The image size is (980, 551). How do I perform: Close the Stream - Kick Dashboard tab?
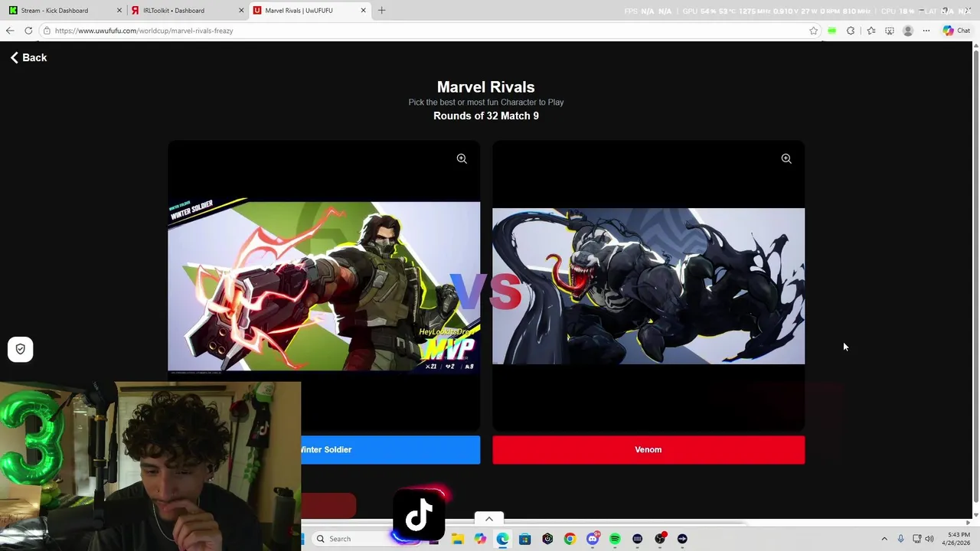(119, 11)
